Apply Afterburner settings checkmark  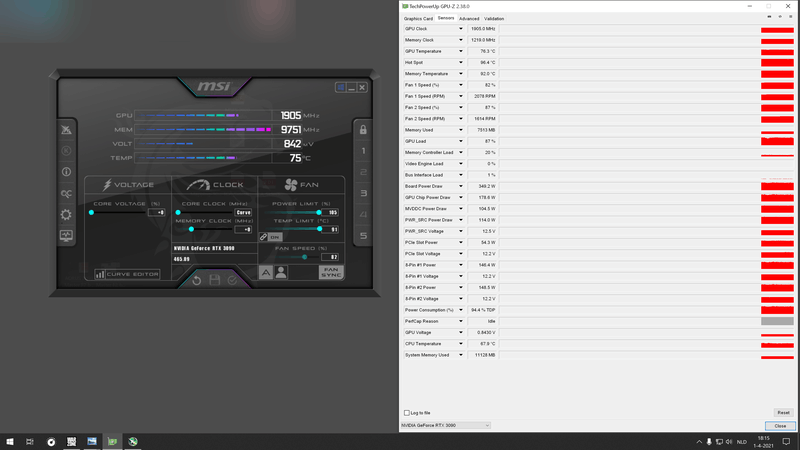tap(232, 280)
